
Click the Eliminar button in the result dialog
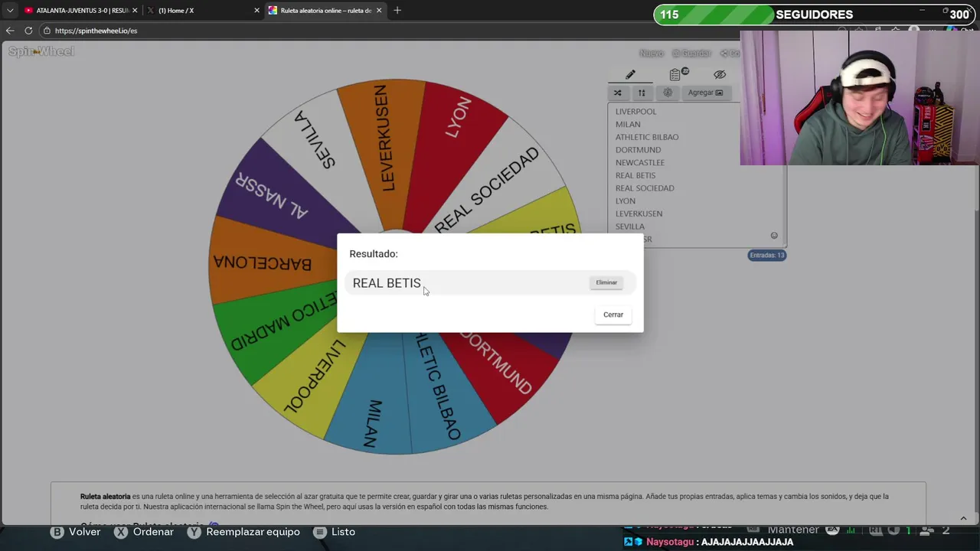point(606,282)
